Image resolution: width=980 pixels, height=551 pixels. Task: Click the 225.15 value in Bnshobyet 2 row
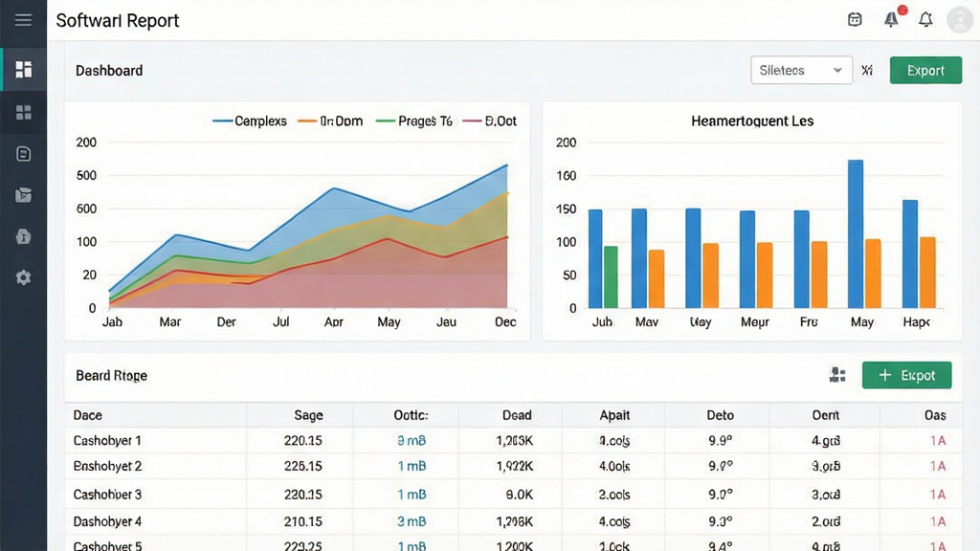(303, 466)
